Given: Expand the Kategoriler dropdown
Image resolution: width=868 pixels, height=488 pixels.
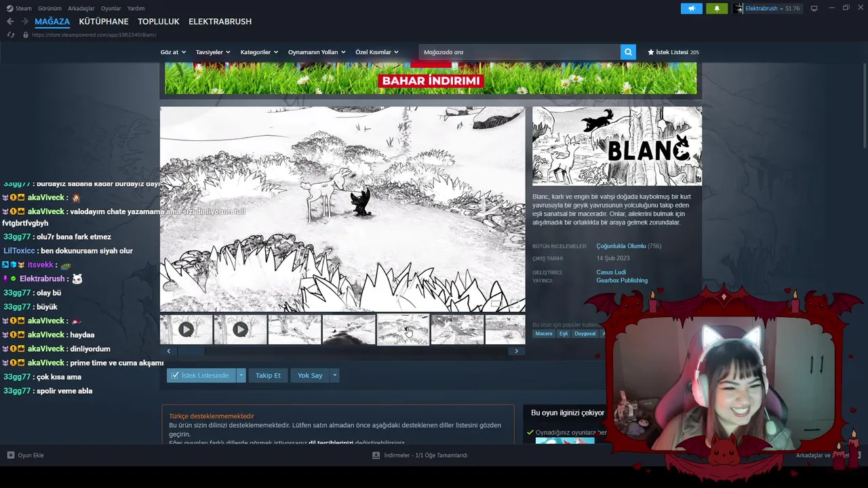Looking at the screenshot, I should pos(259,52).
